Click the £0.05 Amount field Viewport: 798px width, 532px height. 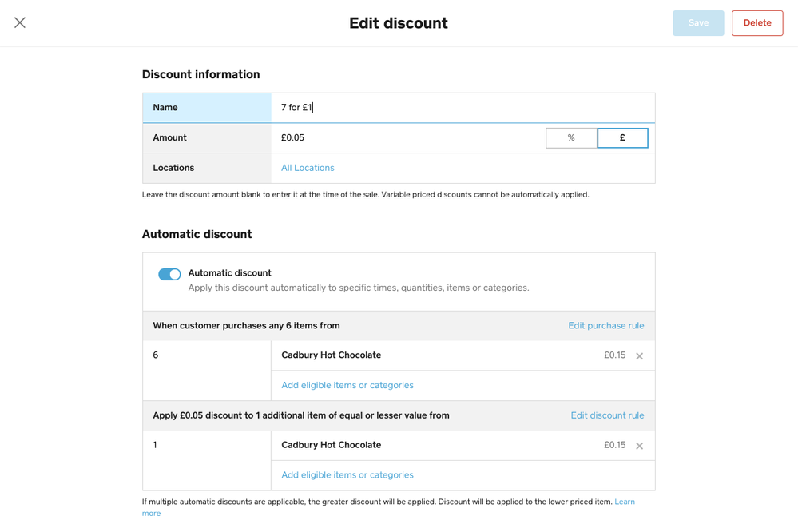407,138
